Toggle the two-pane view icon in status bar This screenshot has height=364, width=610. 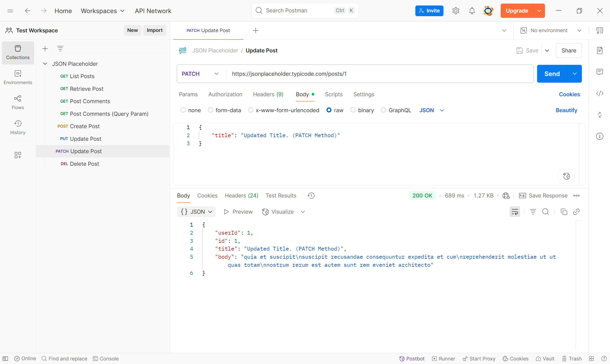coord(591,359)
